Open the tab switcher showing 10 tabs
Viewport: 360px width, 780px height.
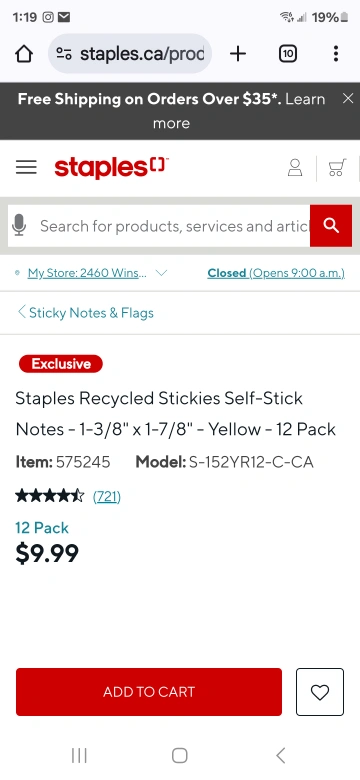[288, 54]
